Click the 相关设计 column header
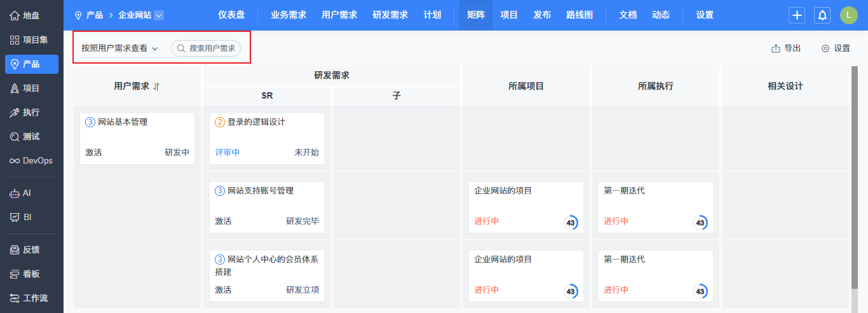Image resolution: width=868 pixels, height=313 pixels. [x=785, y=86]
